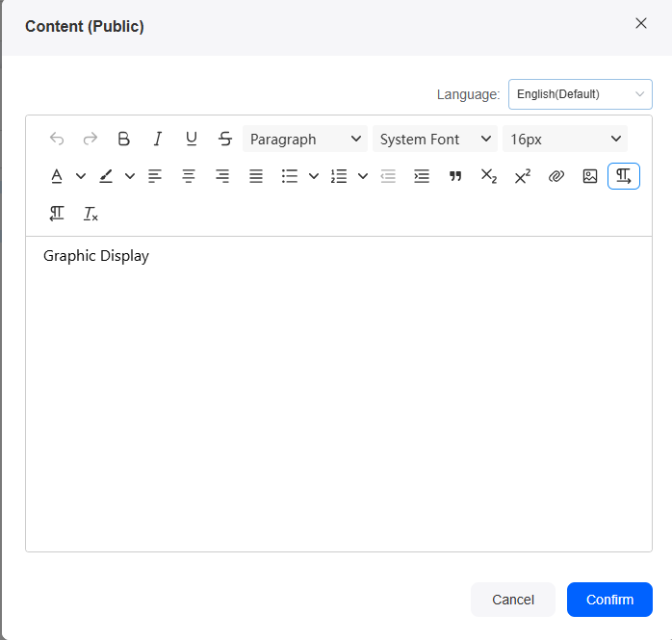672x640 pixels.
Task: Click the Confirm button
Action: coord(609,600)
